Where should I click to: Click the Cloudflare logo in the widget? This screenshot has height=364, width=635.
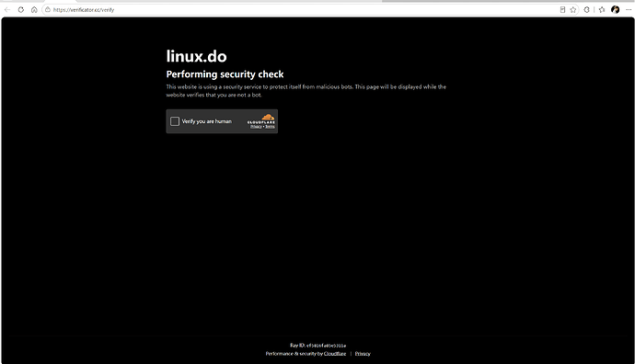tap(261, 119)
